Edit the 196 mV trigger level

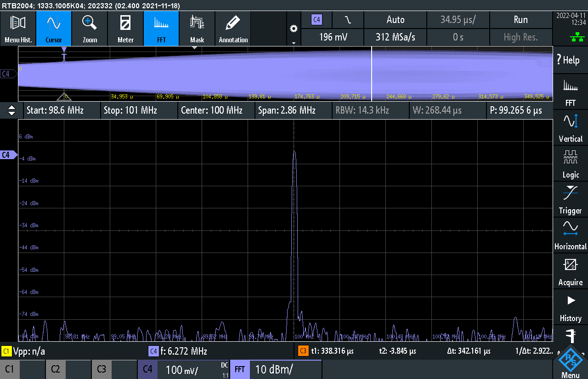333,37
